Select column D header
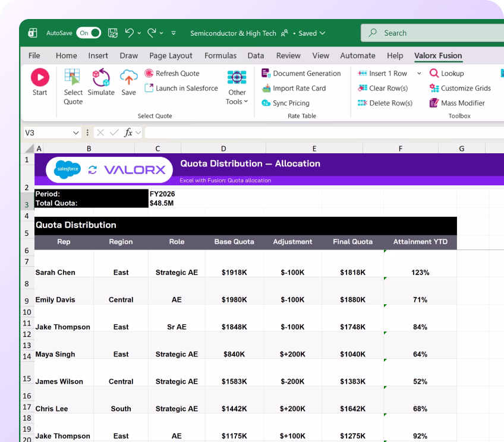 (x=223, y=149)
